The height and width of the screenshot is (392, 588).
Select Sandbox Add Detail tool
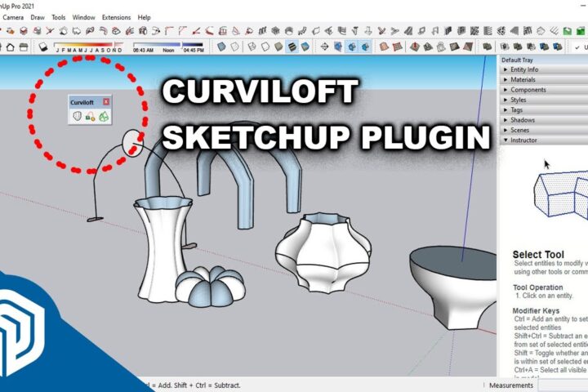coord(455,47)
